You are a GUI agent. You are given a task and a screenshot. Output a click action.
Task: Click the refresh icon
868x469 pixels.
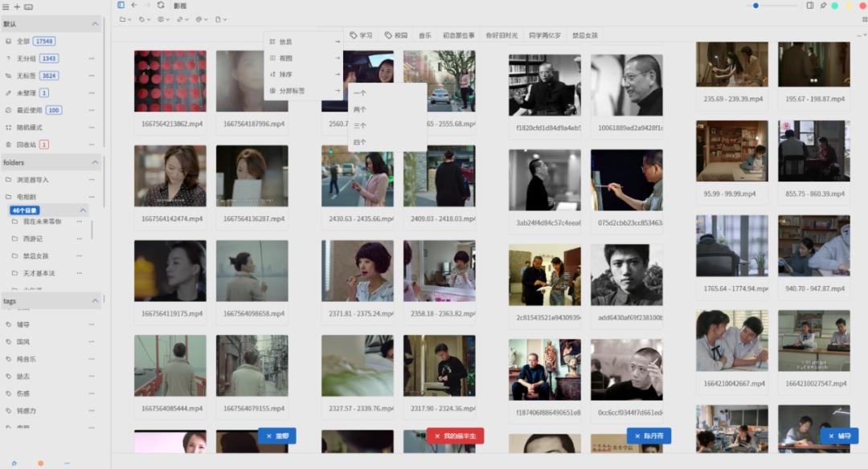161,5
